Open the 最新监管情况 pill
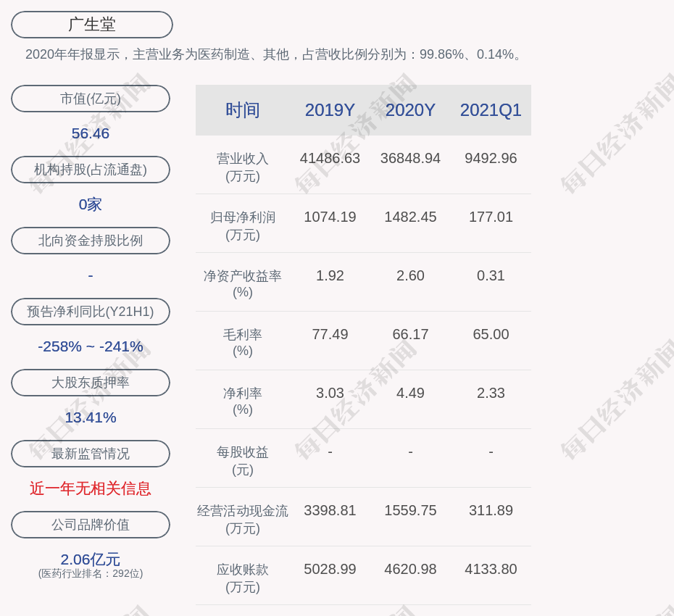Viewport: 674px width, 616px height. (x=91, y=454)
